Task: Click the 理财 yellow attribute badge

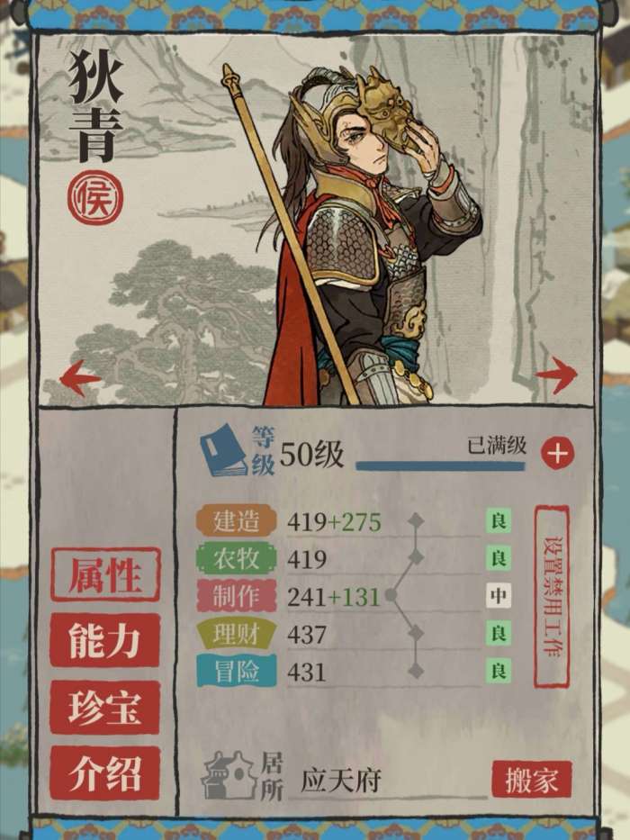Action: point(236,634)
